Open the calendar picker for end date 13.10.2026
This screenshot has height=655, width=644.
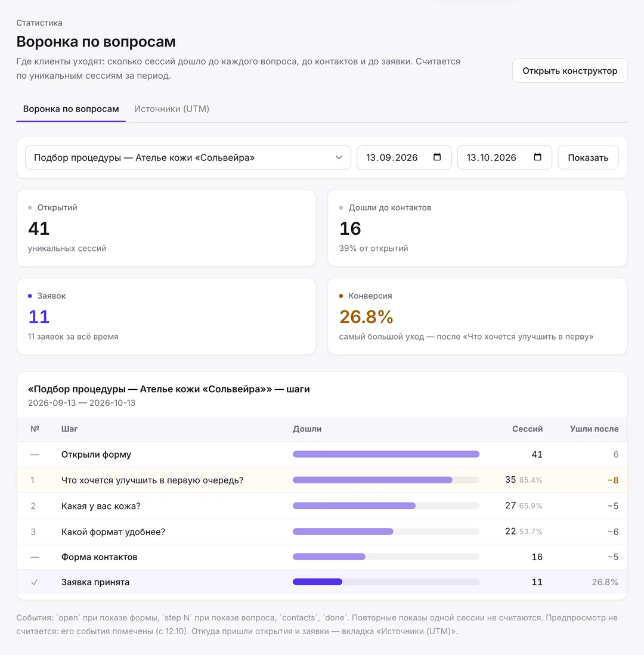tap(537, 157)
